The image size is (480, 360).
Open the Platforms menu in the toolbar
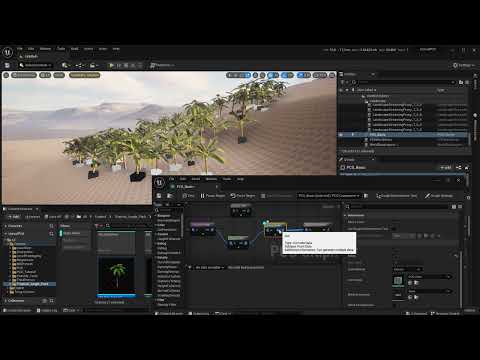pyautogui.click(x=162, y=65)
